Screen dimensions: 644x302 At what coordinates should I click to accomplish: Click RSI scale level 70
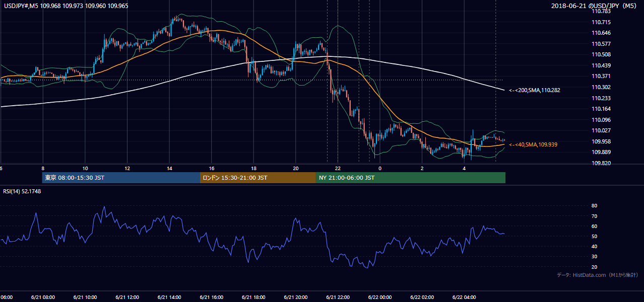point(595,216)
